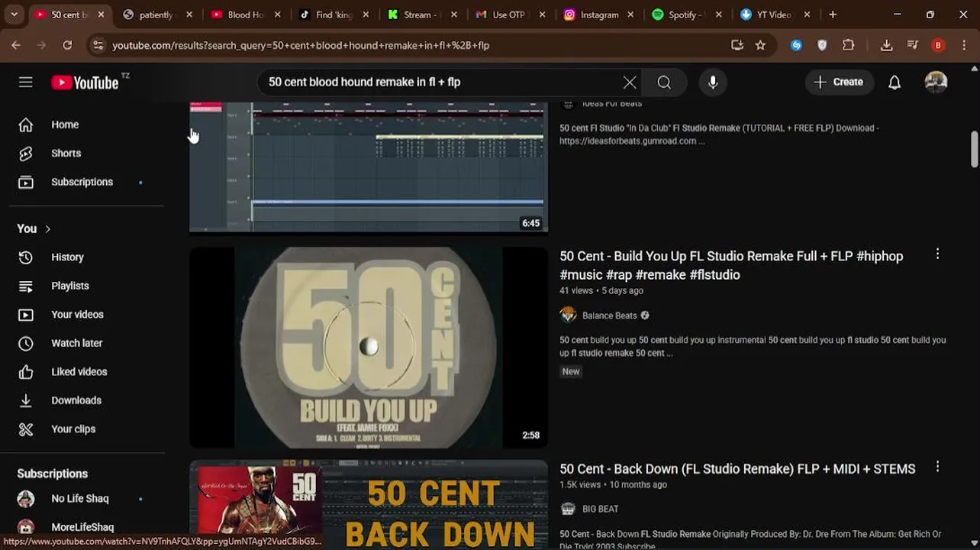Screen dimensions: 980x550
Task: Open In Da Club remake video thumbnail
Action: click(x=369, y=167)
